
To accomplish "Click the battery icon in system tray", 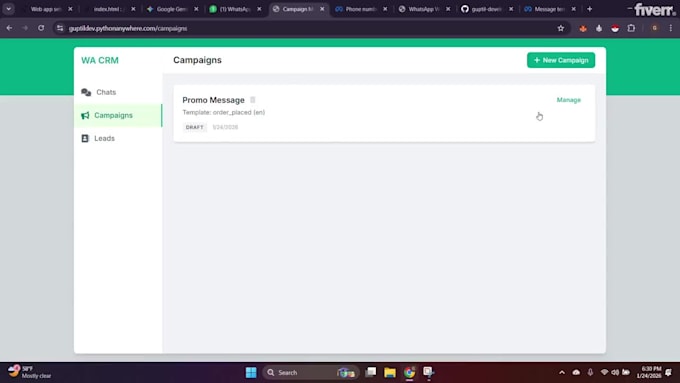I will point(626,372).
